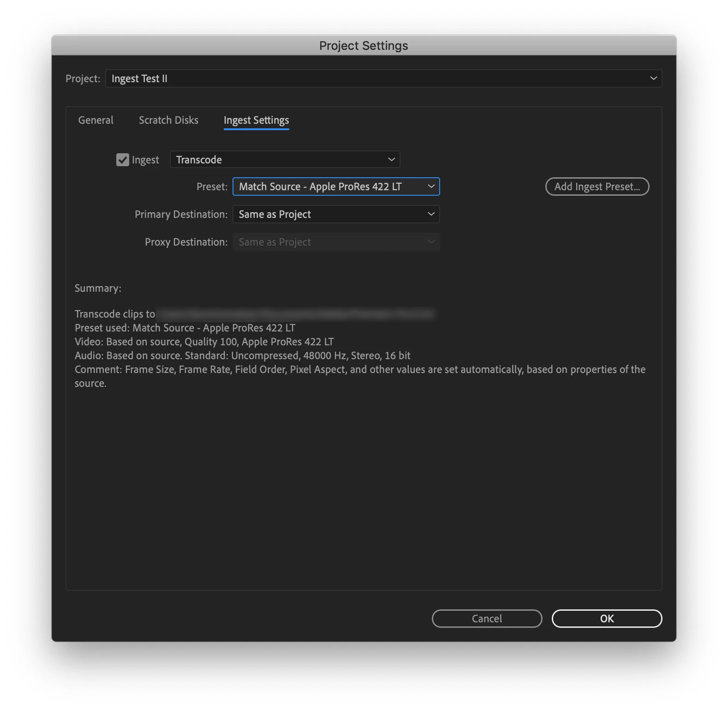Open the Project dropdown showing Ingest Test II
The width and height of the screenshot is (728, 710).
tap(383, 78)
